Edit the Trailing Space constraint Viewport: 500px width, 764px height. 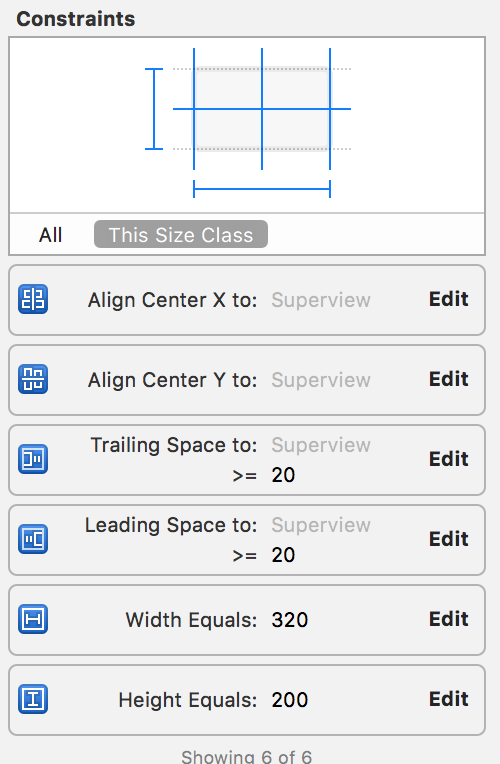(448, 459)
